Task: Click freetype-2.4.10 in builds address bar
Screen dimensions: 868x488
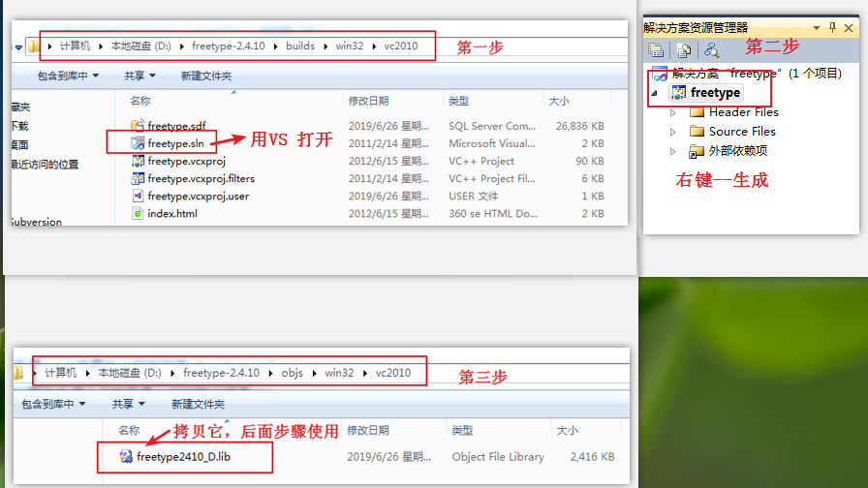Action: [228, 46]
